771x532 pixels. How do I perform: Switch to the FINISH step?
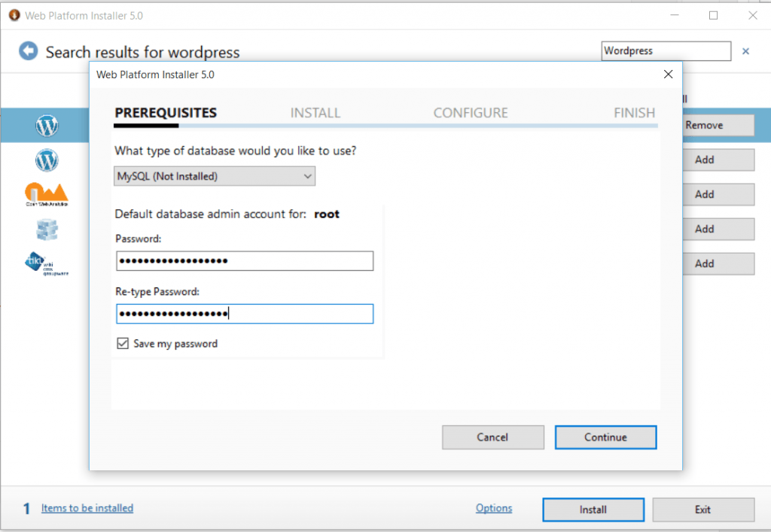click(x=634, y=113)
